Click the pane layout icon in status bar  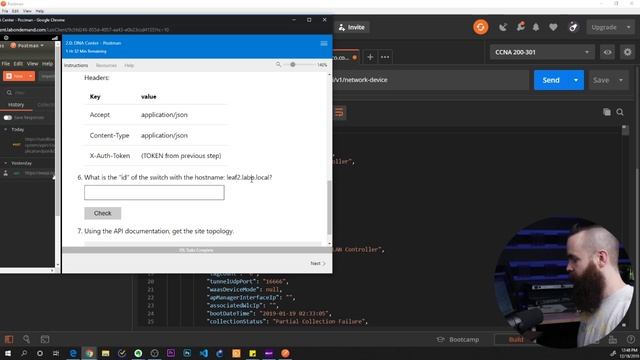pyautogui.click(x=613, y=340)
